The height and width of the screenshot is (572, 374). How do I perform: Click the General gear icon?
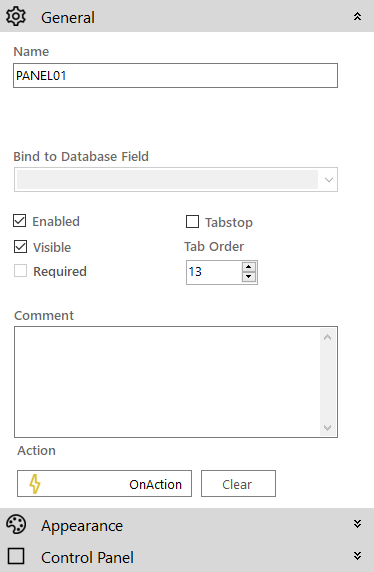pos(16,16)
